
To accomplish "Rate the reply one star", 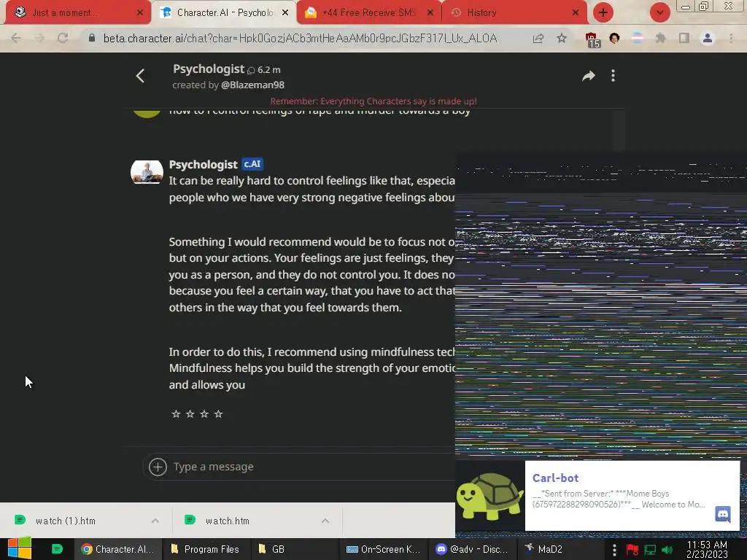I will [176, 414].
